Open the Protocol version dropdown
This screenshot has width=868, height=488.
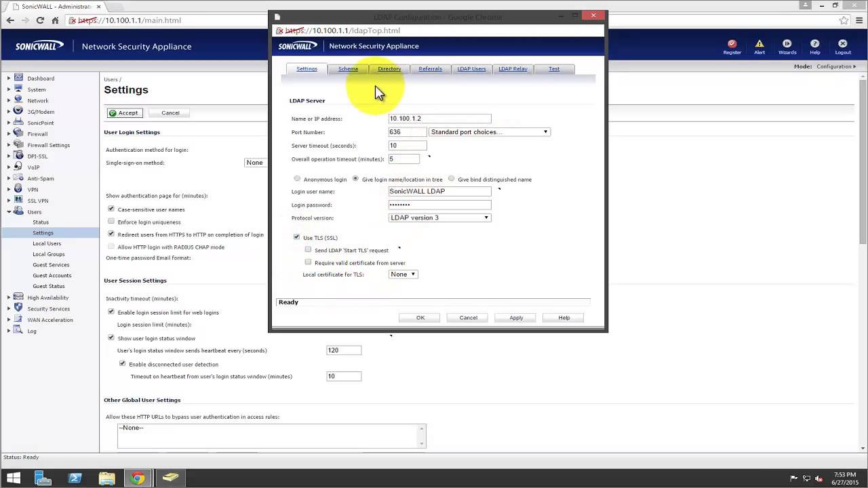click(439, 218)
